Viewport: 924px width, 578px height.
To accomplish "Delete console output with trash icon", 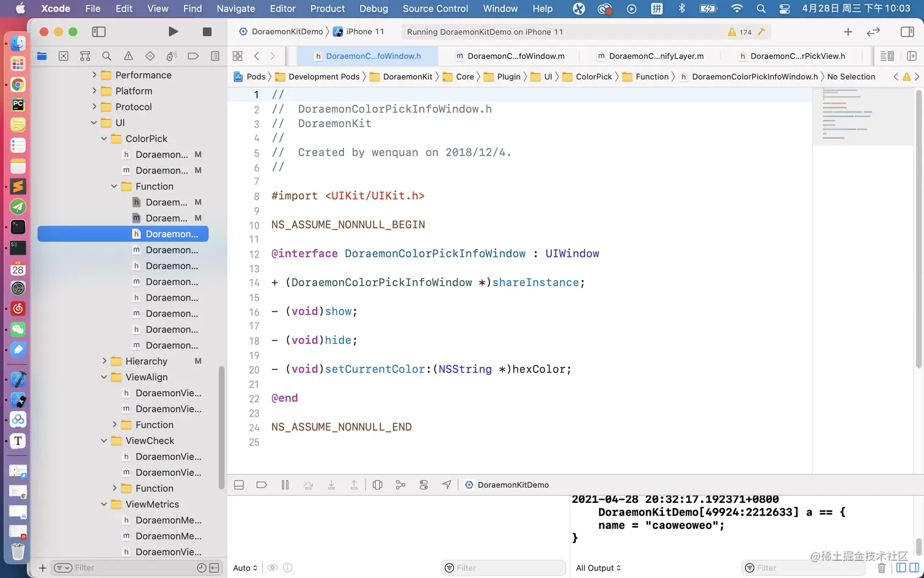I will pyautogui.click(x=881, y=568).
